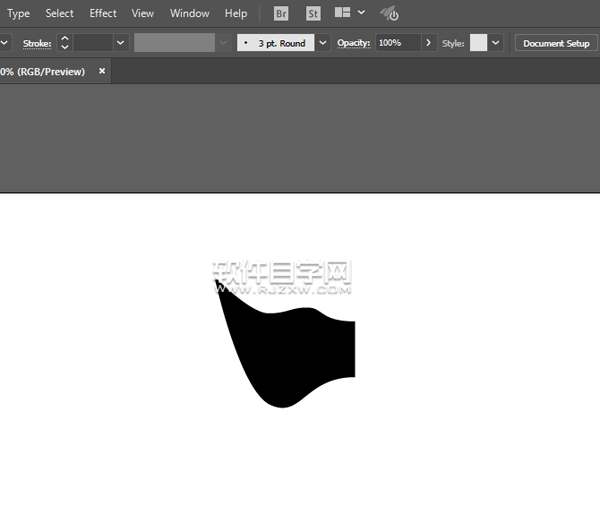
Task: Open the Effect menu
Action: point(103,14)
